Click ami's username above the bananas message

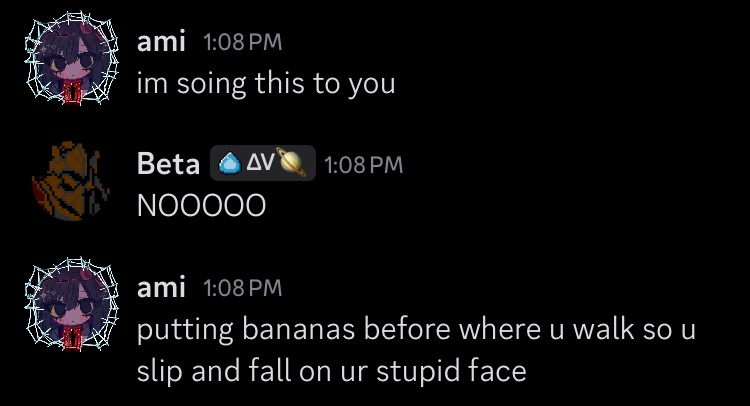(161, 287)
